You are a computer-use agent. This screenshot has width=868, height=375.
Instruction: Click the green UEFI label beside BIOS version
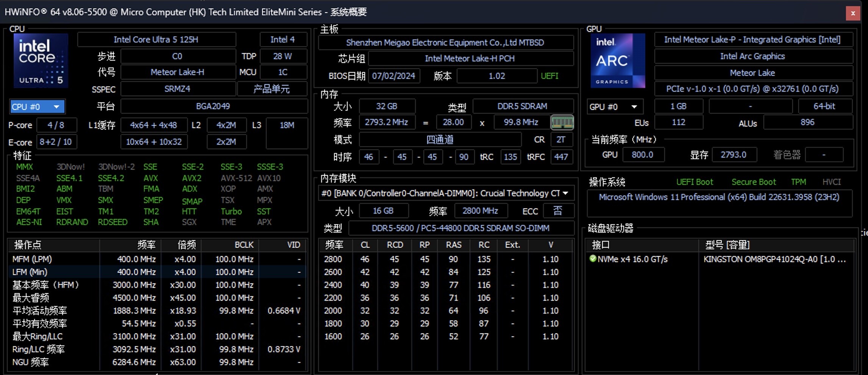point(549,76)
